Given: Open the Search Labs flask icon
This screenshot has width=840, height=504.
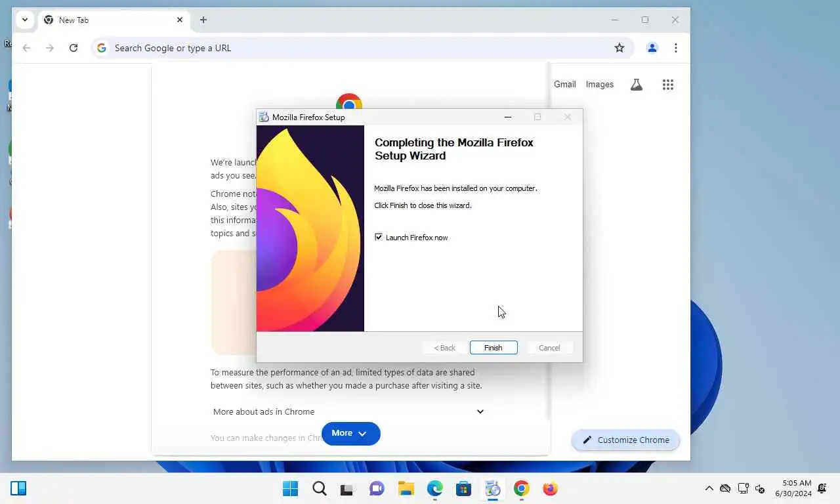Looking at the screenshot, I should pyautogui.click(x=637, y=85).
